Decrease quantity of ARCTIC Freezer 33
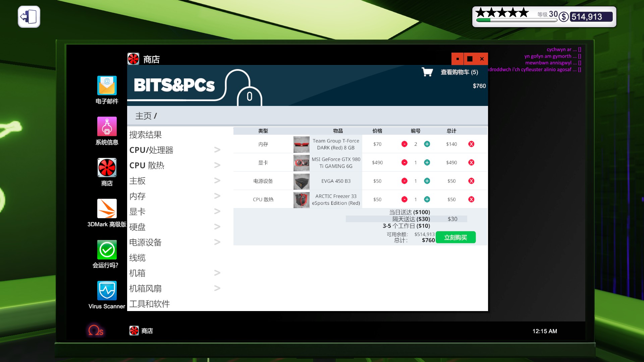644x362 pixels. (x=405, y=199)
